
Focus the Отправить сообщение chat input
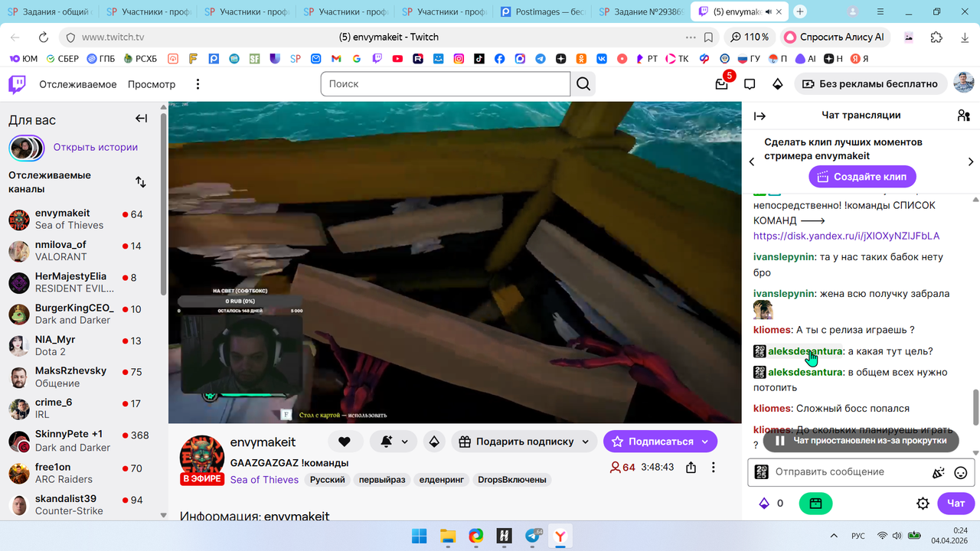coord(850,472)
